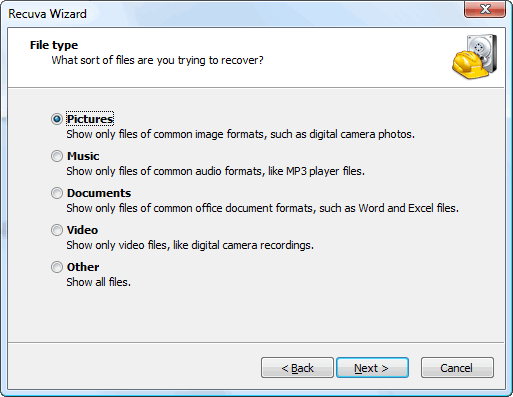Pick the Documents radio option

tap(57, 193)
